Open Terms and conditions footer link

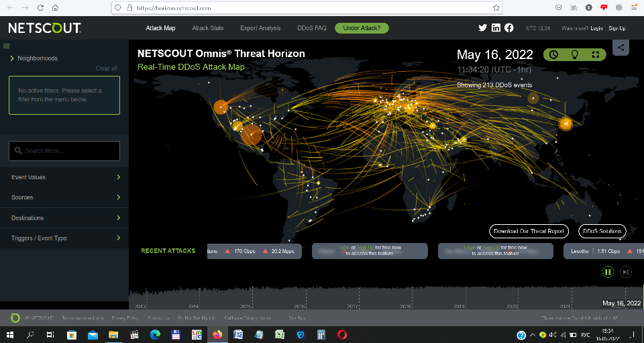tap(82, 318)
